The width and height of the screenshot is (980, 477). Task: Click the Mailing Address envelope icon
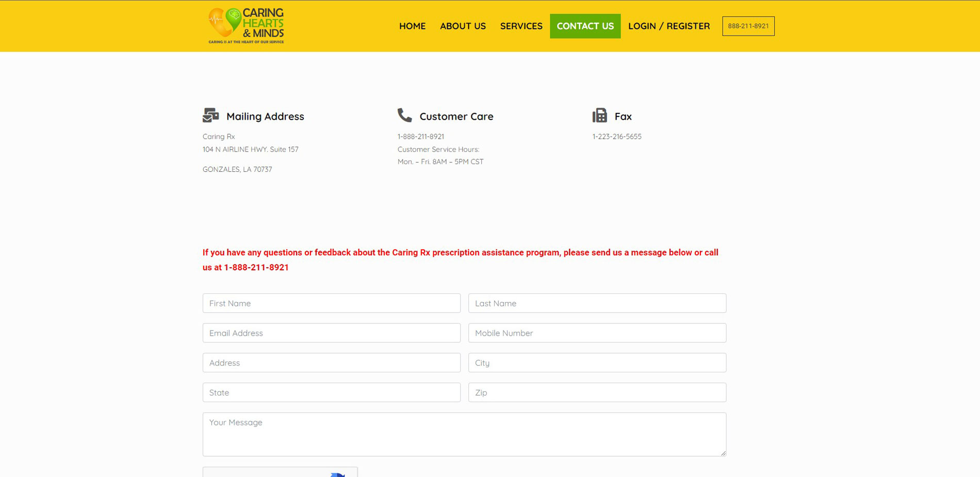[x=210, y=116]
